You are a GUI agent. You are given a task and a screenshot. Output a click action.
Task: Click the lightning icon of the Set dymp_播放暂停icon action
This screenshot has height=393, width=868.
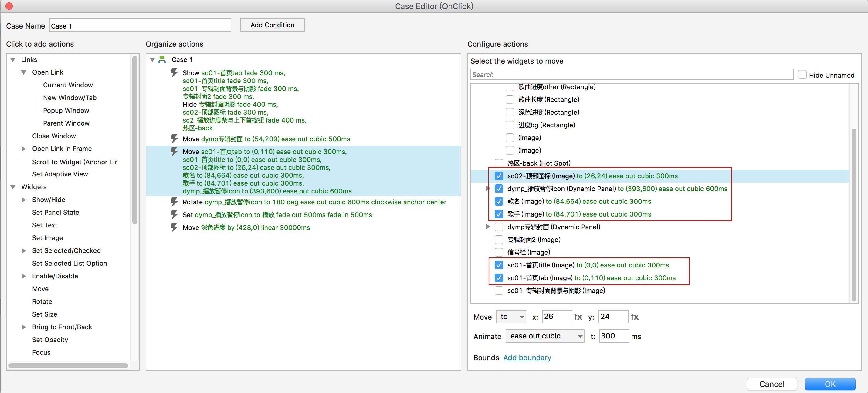174,214
